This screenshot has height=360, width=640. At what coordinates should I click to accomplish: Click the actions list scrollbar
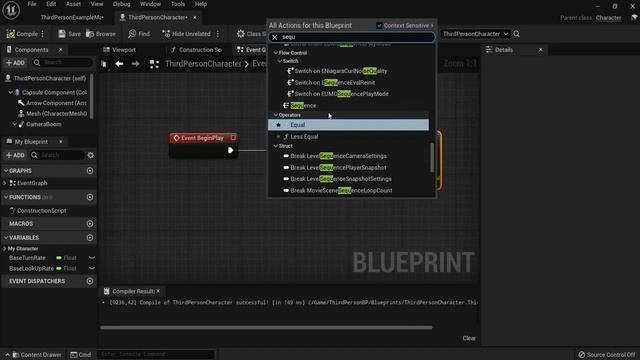point(432,157)
